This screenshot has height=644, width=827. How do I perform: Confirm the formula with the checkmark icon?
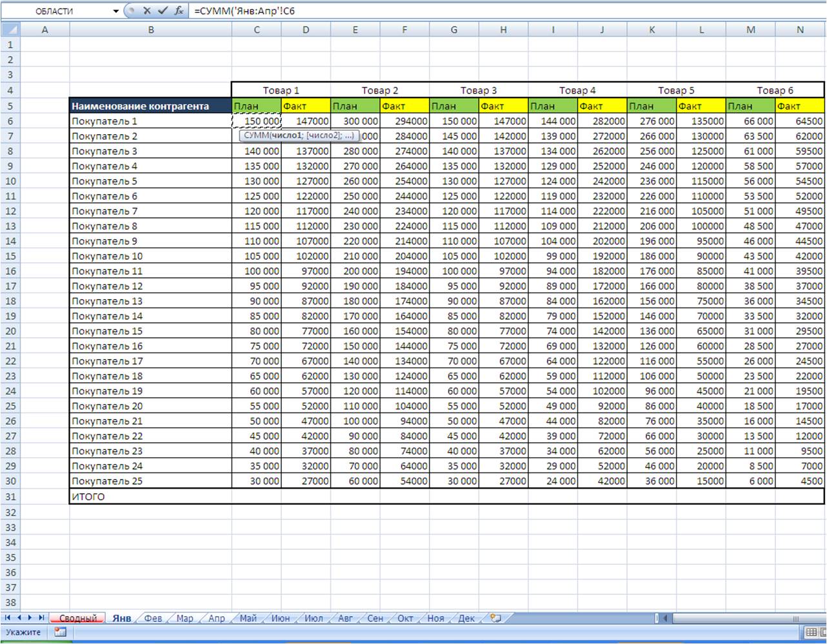click(163, 11)
